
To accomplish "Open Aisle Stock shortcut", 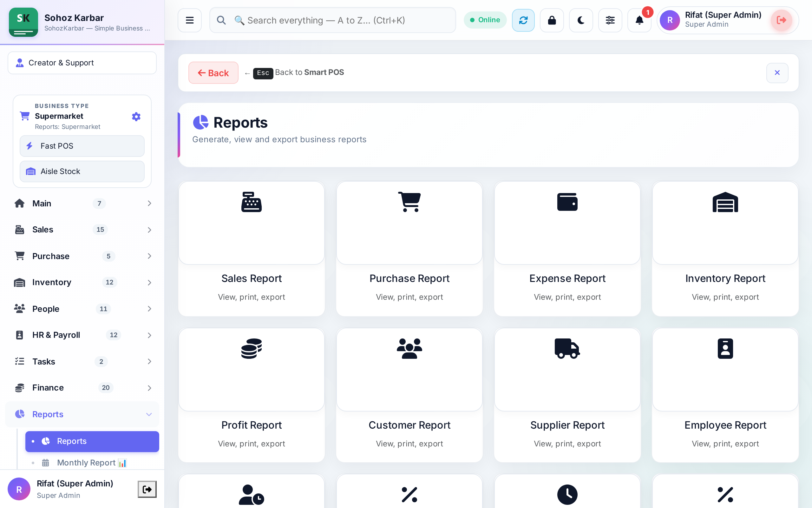I will coord(82,171).
